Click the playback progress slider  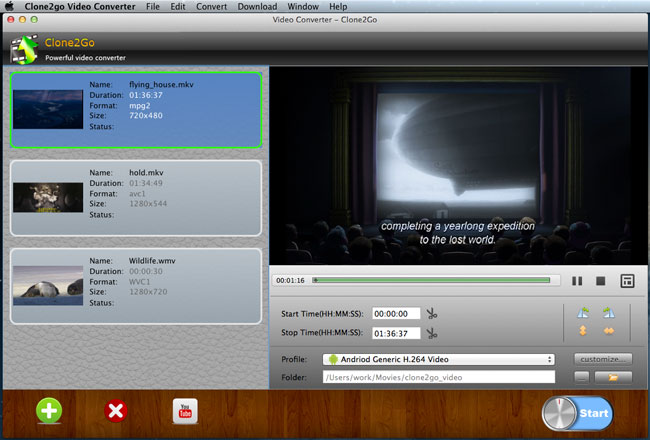coord(432,280)
